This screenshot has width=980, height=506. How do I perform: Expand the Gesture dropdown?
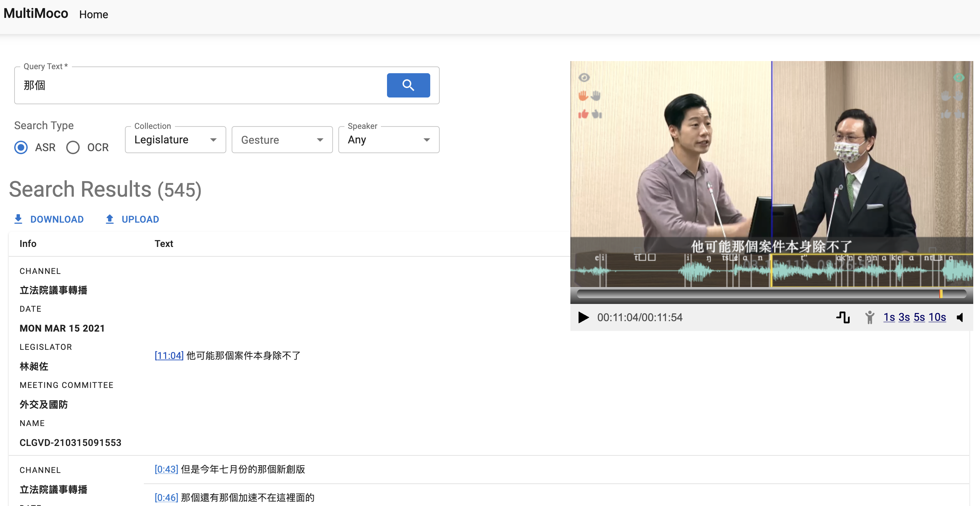coord(282,140)
